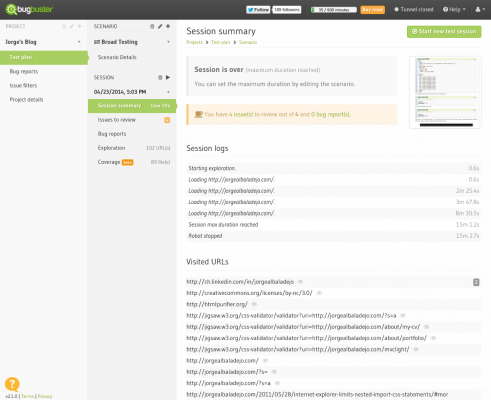Click the orange Beta badge beside Coverage

point(127,162)
